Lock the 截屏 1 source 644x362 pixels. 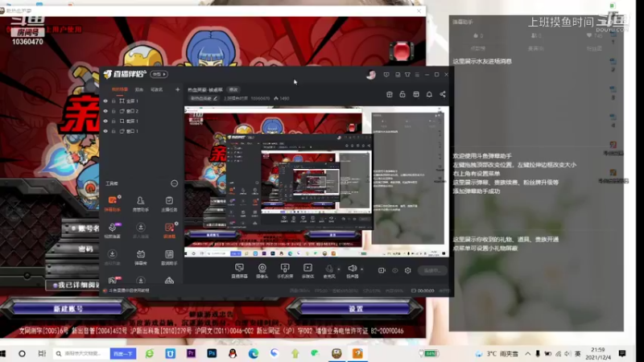tap(114, 121)
